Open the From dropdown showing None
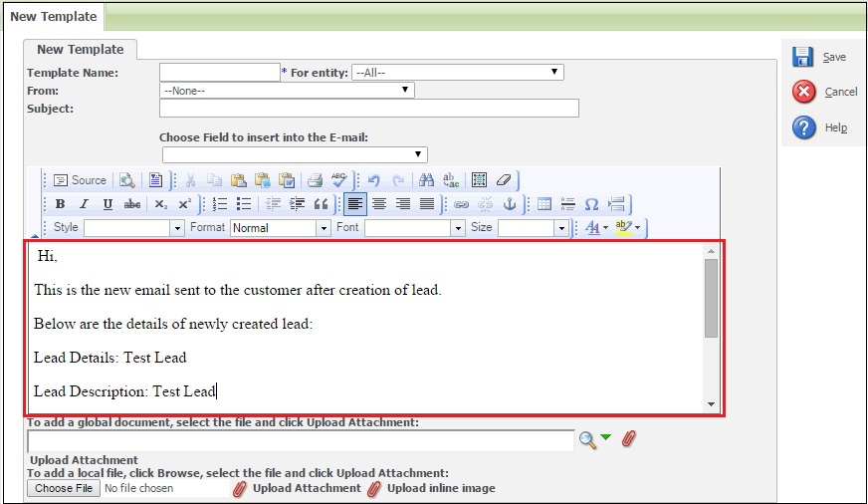 click(287, 91)
